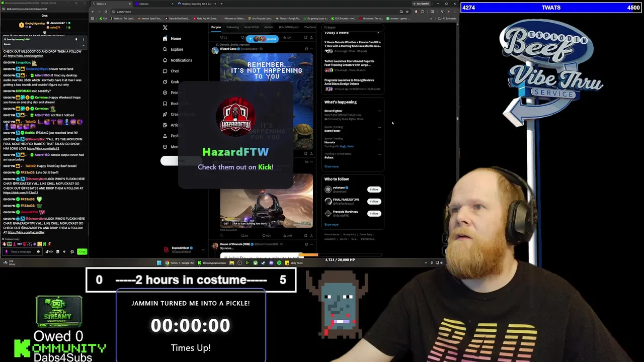Switch to the Kush N Tell tab
This screenshot has height=362, width=644.
point(251,27)
